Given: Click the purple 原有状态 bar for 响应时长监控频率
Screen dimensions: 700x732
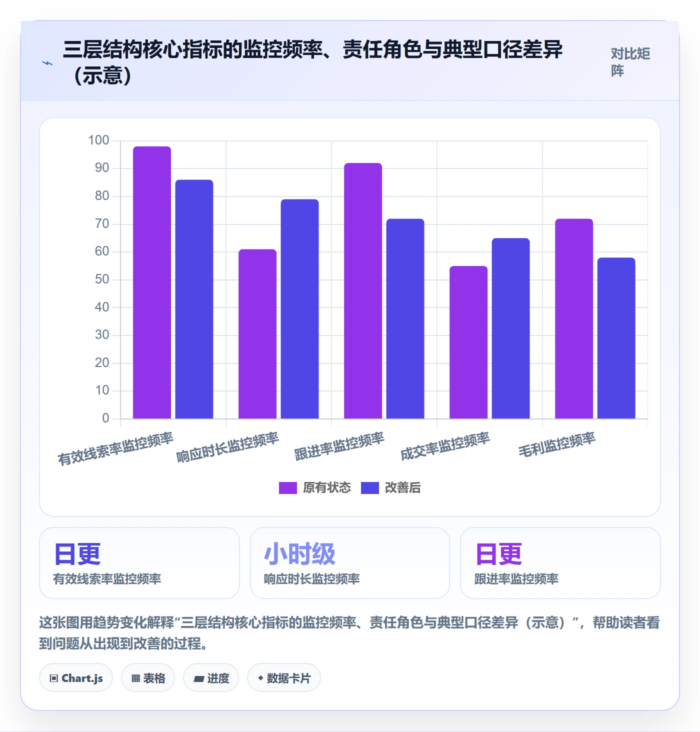Looking at the screenshot, I should pyautogui.click(x=257, y=334).
